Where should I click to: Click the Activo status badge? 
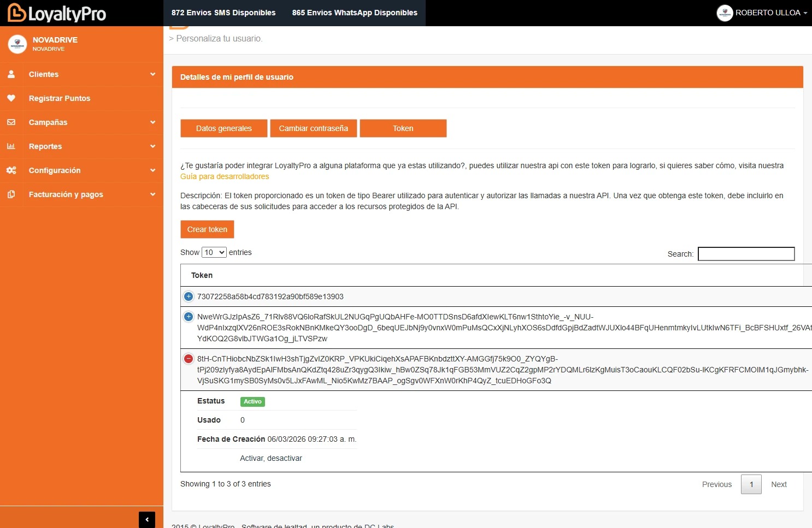pos(252,401)
